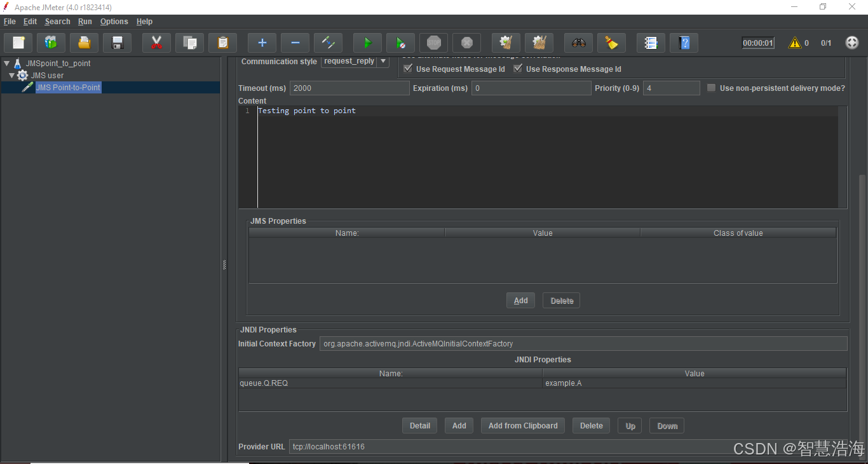
Task: Save the test plan with the floppy disk icon
Action: [x=117, y=43]
